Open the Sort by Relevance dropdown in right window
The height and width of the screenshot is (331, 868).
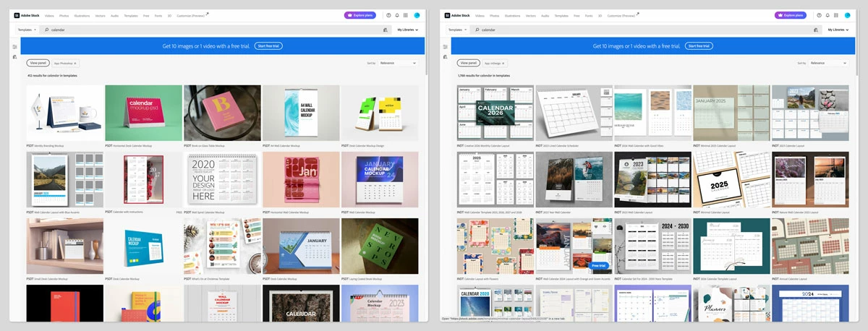[828, 63]
